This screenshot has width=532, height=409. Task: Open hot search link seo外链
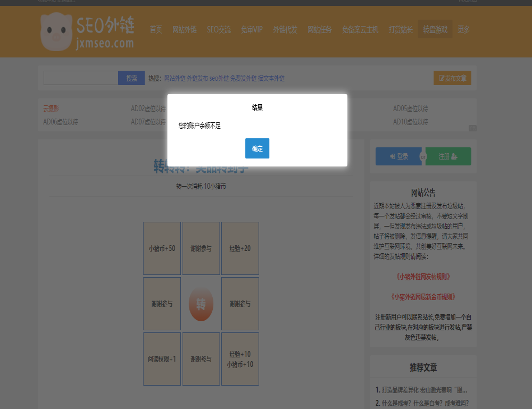(219, 78)
